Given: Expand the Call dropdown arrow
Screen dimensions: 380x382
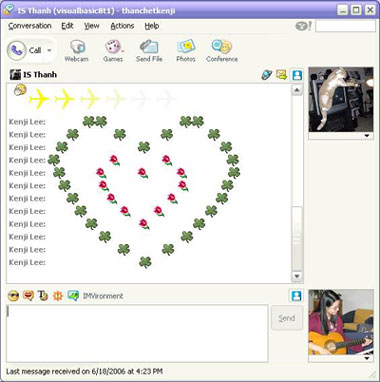Looking at the screenshot, I should click(49, 51).
